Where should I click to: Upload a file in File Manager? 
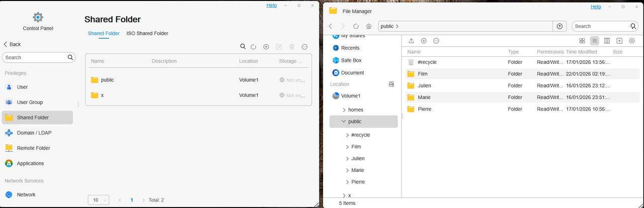[411, 41]
